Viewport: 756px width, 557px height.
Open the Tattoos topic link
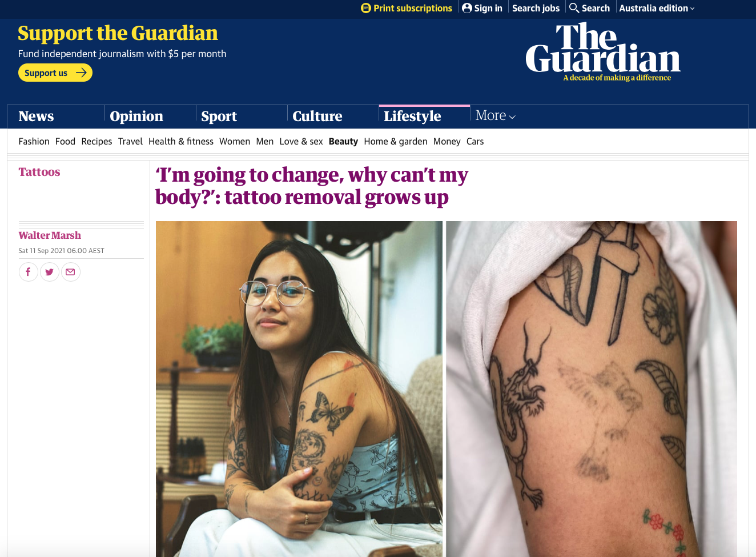pyautogui.click(x=39, y=172)
